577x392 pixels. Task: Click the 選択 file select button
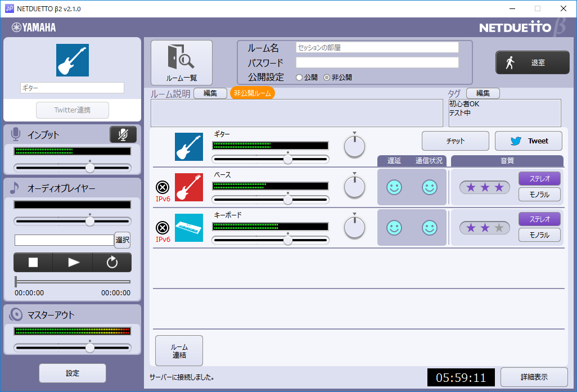pyautogui.click(x=122, y=240)
